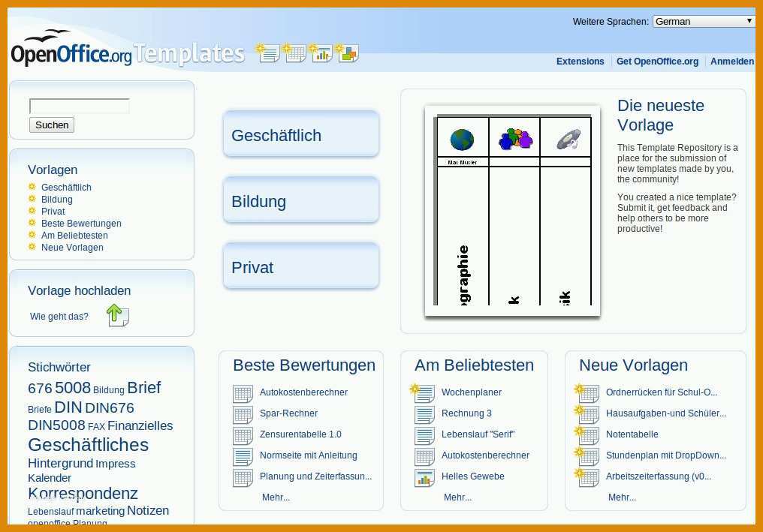Click icon beside Arbeitszeiterfassung (v0...
This screenshot has width=763, height=532.
pos(587,477)
